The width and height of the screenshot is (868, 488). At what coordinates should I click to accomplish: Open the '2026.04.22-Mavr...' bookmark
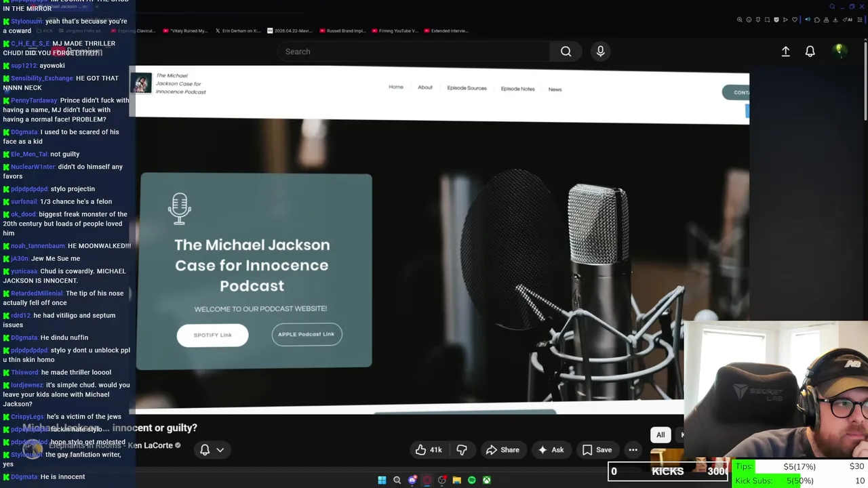point(290,30)
